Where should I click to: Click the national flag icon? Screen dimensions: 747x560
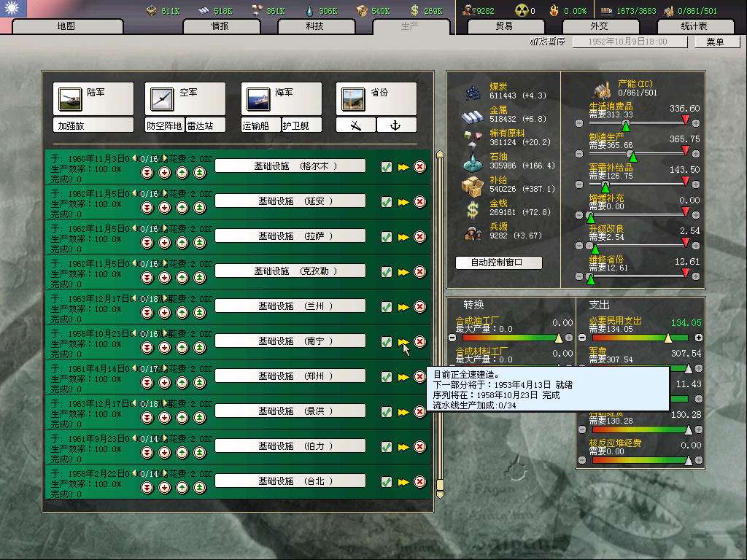point(13,8)
